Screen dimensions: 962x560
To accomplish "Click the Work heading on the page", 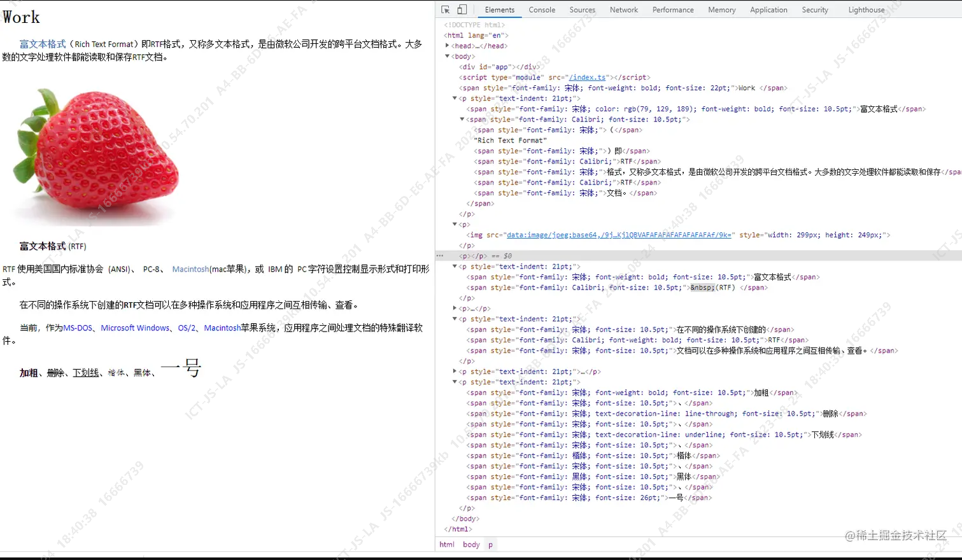I will pyautogui.click(x=21, y=17).
